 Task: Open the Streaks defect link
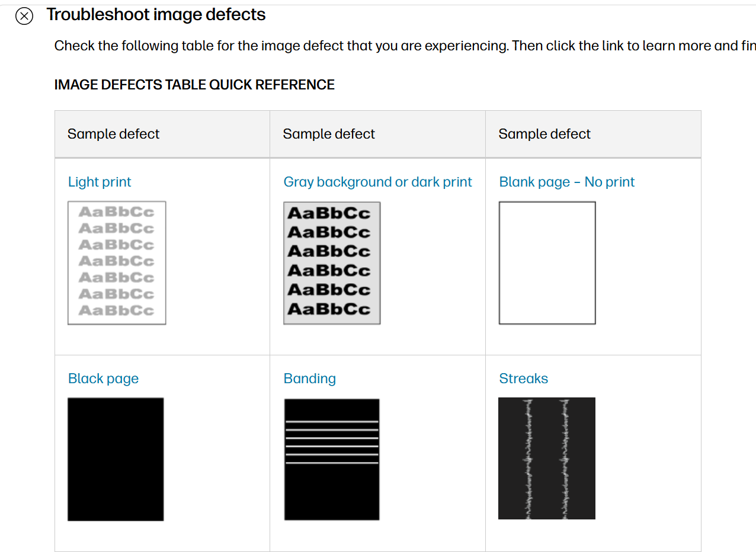[x=524, y=378]
